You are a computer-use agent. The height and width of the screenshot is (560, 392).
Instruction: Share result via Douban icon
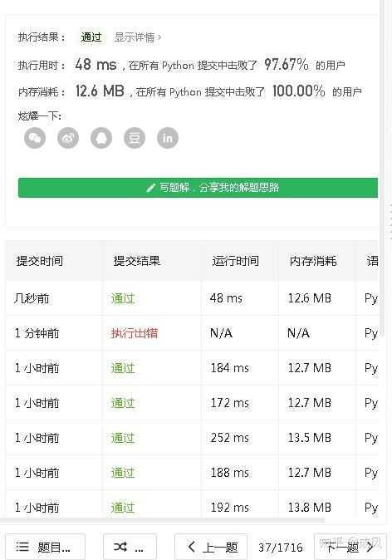click(135, 138)
